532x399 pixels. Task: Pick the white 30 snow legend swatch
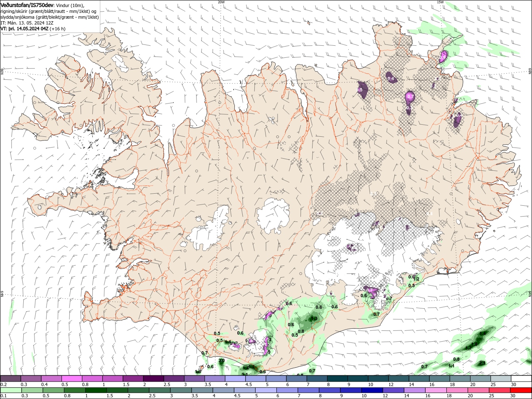tap(521, 378)
